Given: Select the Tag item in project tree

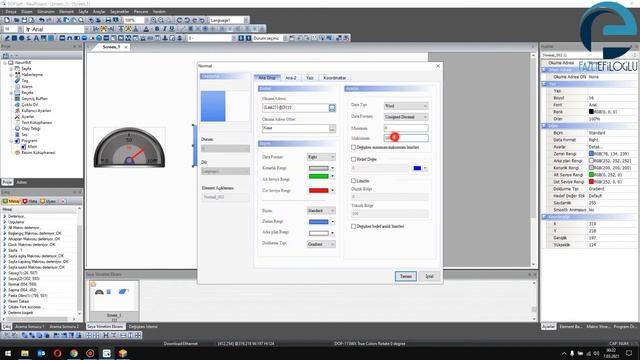Looking at the screenshot, I should [24, 81].
